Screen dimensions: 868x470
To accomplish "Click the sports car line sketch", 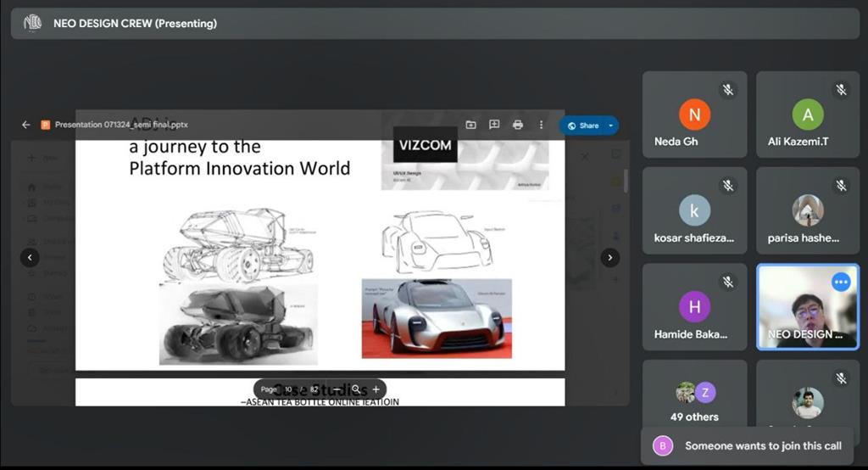I will pyautogui.click(x=437, y=242).
